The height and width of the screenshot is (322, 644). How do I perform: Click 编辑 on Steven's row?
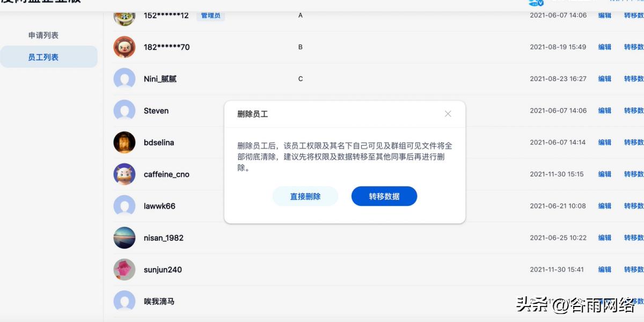(605, 111)
